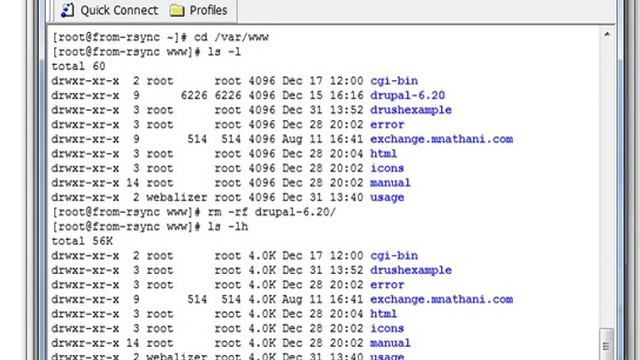The image size is (640, 360).
Task: Click 'Aug 11 16:41' in first listing
Action: click(x=322, y=139)
